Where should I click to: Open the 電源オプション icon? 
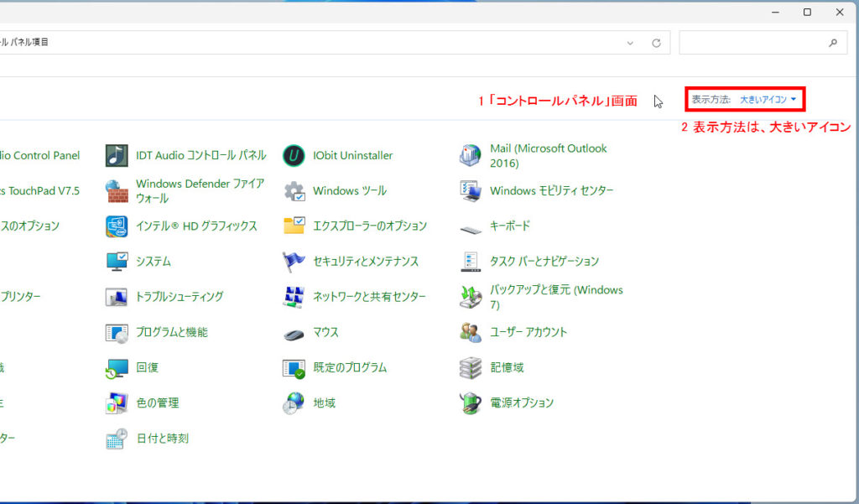point(471,403)
